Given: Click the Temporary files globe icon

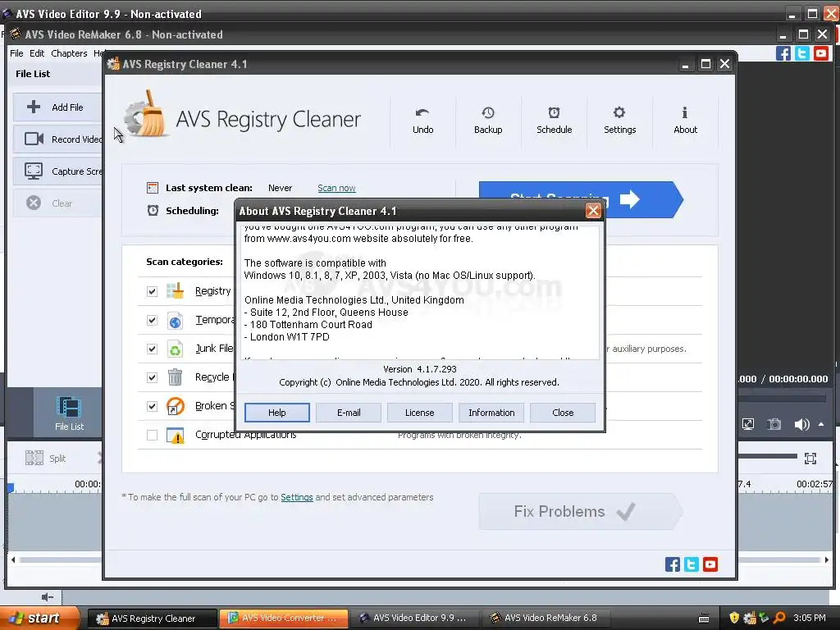Looking at the screenshot, I should 175,321.
